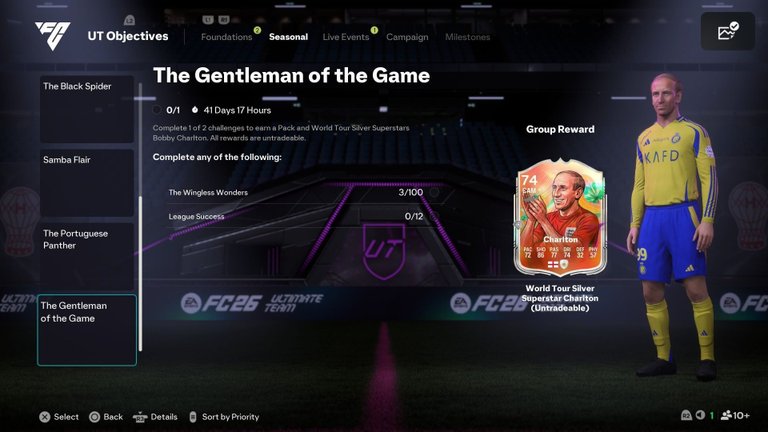768x432 pixels.
Task: Click the friends online 10+ icon
Action: click(x=726, y=415)
